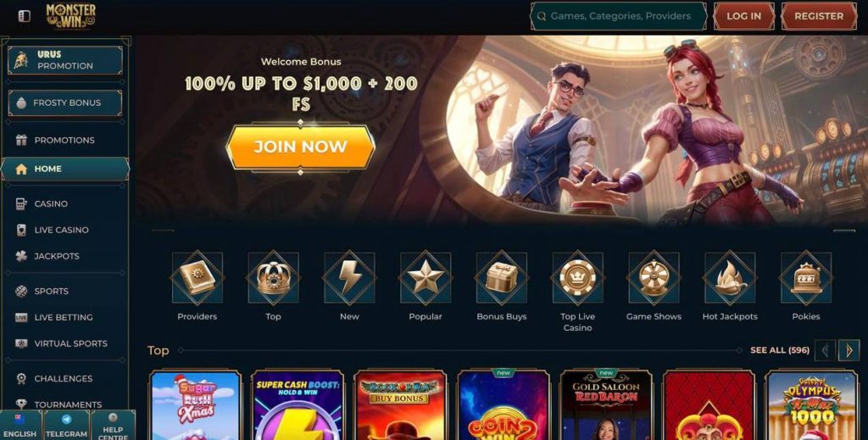Select the Game Shows wheel icon
Screen dimensions: 868x440
pos(654,278)
